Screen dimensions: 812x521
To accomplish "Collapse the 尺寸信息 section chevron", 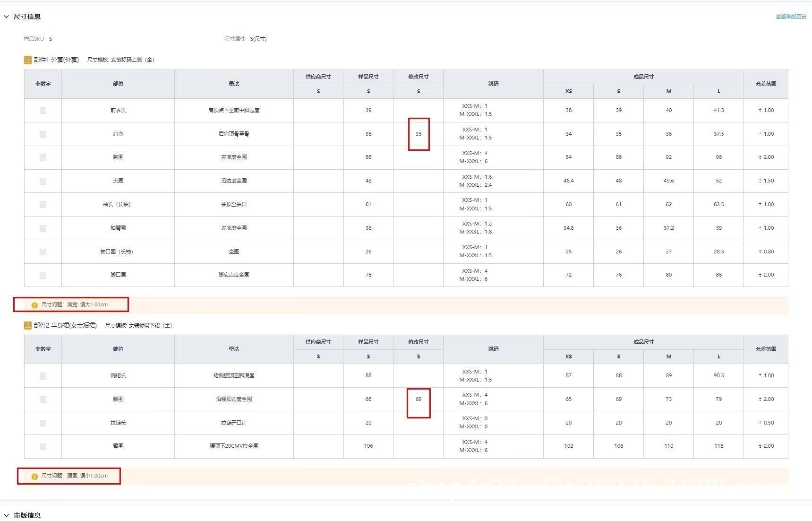I will tap(7, 17).
